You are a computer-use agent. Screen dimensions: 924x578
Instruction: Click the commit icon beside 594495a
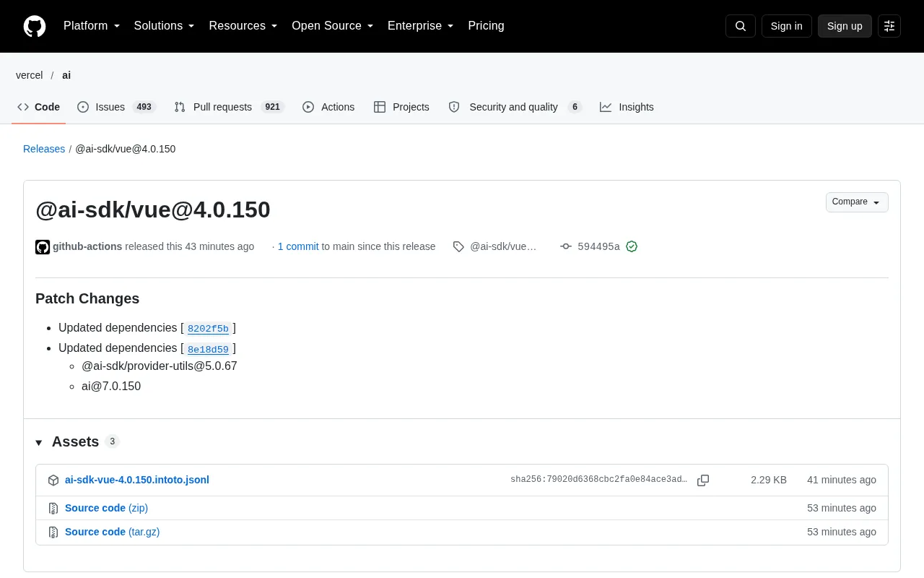click(566, 246)
